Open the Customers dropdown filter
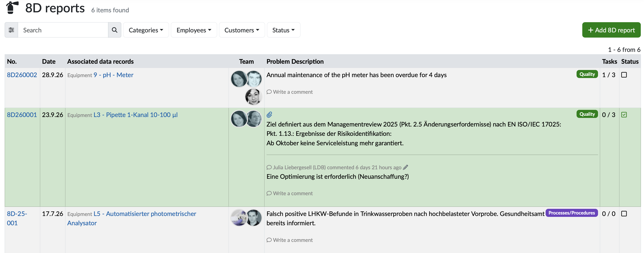This screenshot has width=644, height=253. click(x=242, y=30)
